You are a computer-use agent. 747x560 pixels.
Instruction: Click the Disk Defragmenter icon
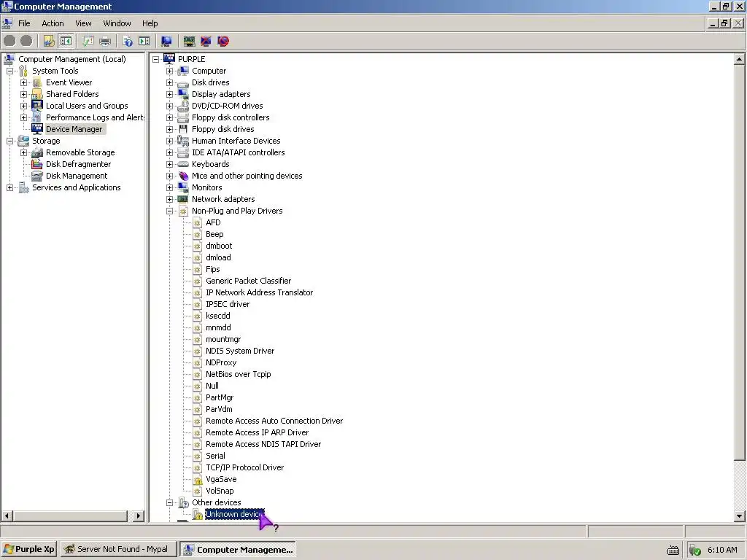(x=37, y=164)
